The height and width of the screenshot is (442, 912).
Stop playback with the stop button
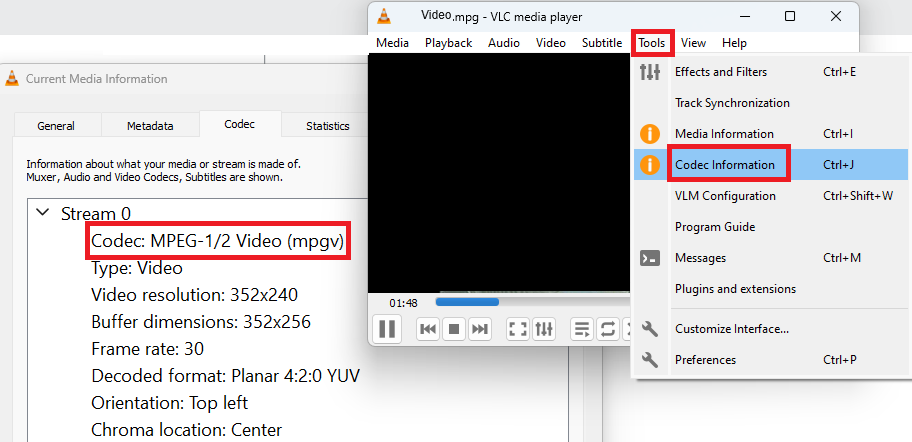[454, 330]
